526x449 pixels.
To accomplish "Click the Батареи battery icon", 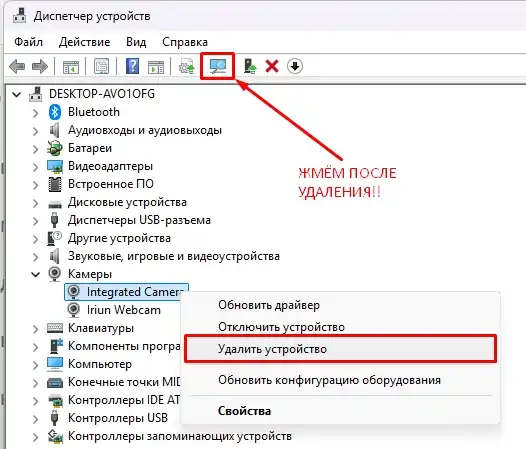I will pyautogui.click(x=55, y=148).
